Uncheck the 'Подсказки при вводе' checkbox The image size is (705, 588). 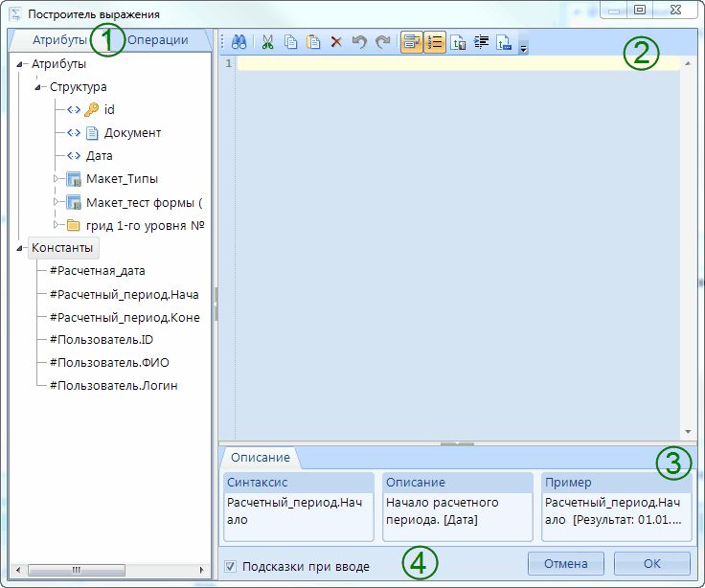pyautogui.click(x=230, y=566)
